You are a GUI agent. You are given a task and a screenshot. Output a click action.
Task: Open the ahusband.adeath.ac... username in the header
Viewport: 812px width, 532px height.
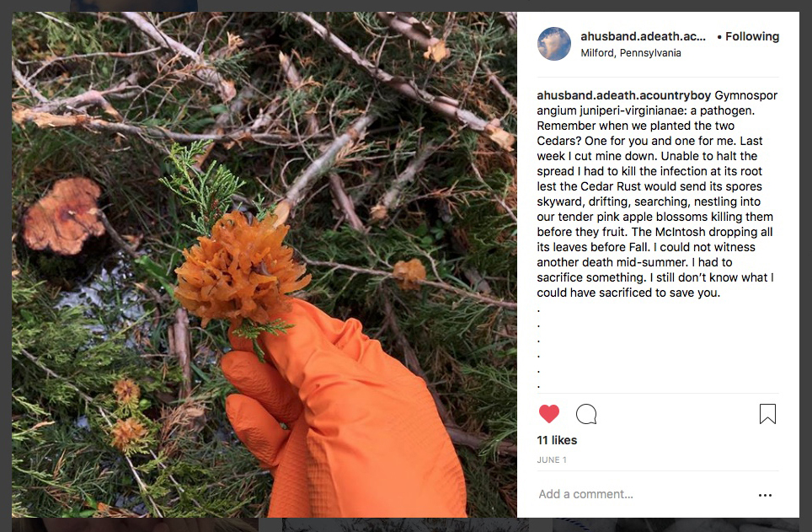coord(643,36)
